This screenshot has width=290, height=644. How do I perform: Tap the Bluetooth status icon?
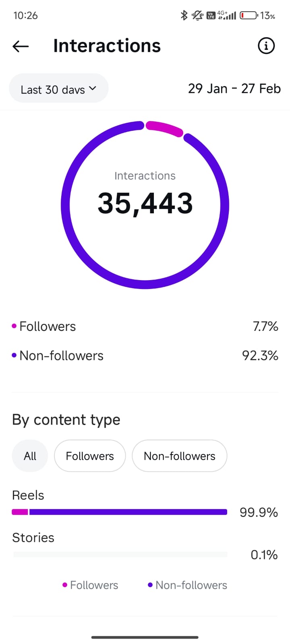(184, 15)
